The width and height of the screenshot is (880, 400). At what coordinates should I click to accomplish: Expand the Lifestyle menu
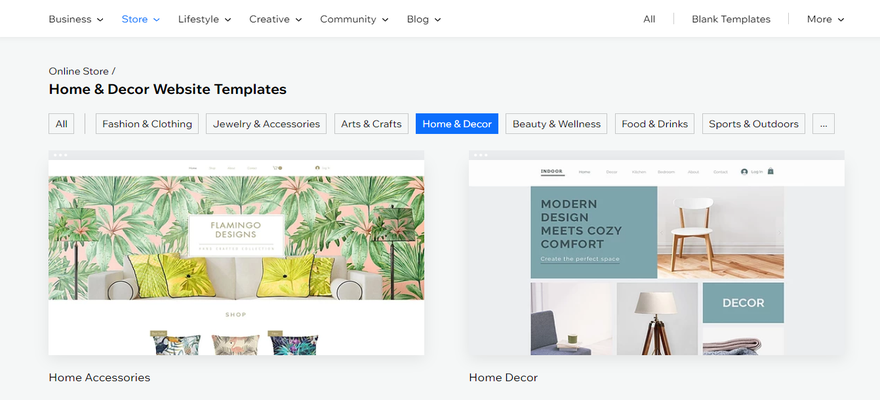pos(204,19)
